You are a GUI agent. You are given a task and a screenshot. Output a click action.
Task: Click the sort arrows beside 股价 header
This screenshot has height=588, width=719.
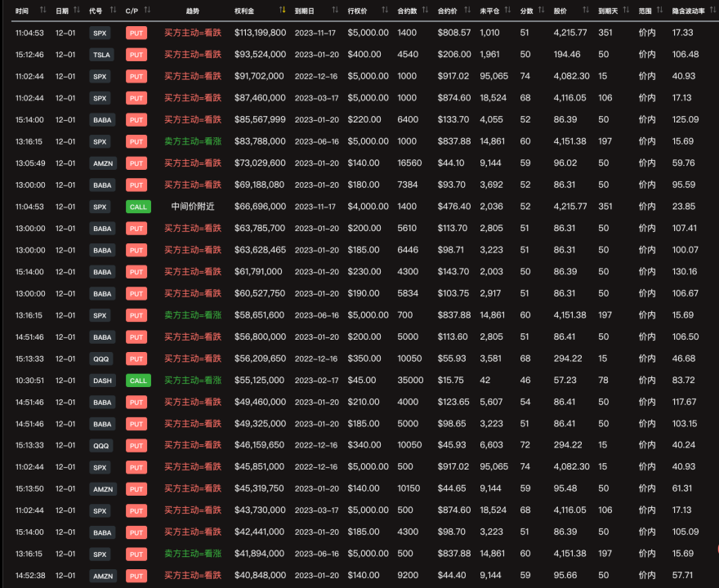pyautogui.click(x=586, y=10)
